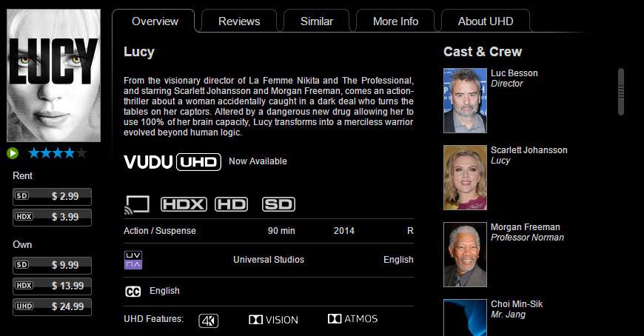The width and height of the screenshot is (644, 336).
Task: Switch to the Reviews tab
Action: [x=239, y=21]
